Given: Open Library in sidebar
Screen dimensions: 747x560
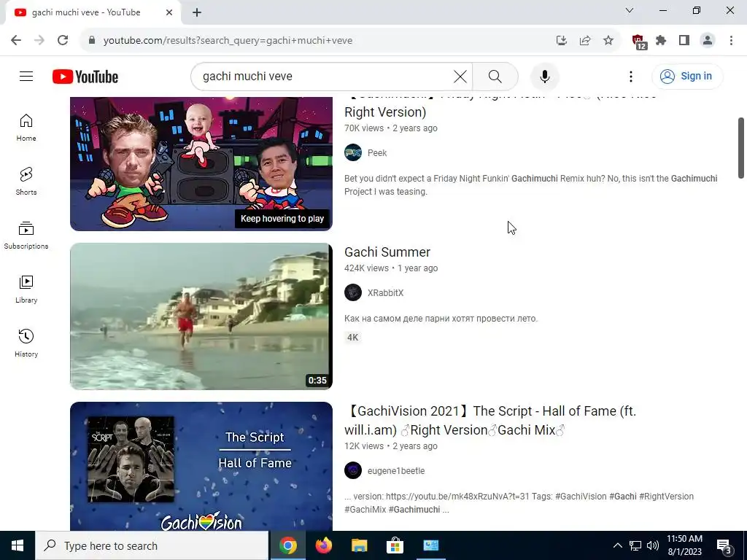Looking at the screenshot, I should (26, 289).
